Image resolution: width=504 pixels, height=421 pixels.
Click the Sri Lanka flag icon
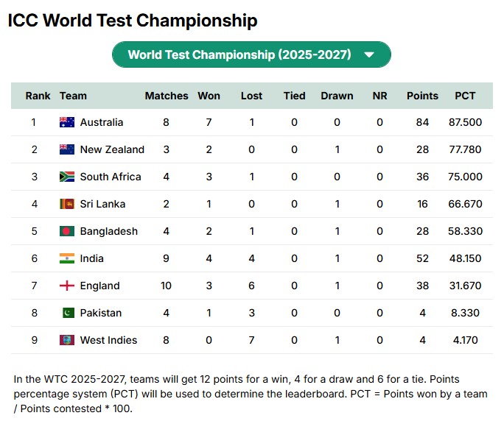[x=67, y=204]
